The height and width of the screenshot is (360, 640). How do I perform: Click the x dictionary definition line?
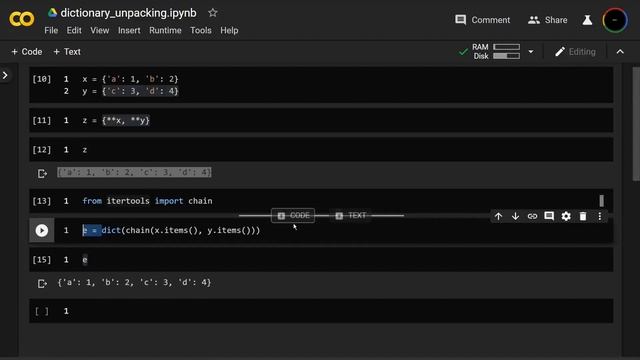coord(130,79)
